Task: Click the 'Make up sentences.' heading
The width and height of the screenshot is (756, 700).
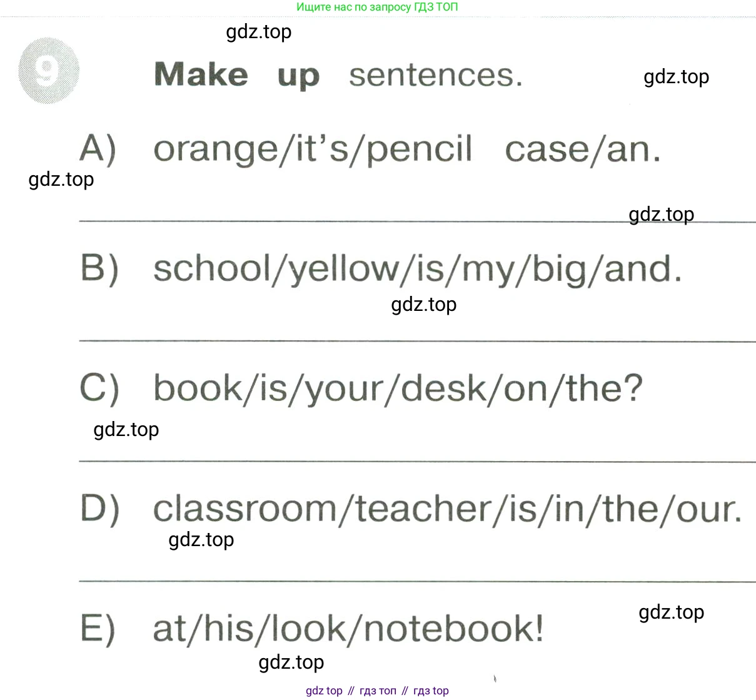Action: (x=338, y=75)
